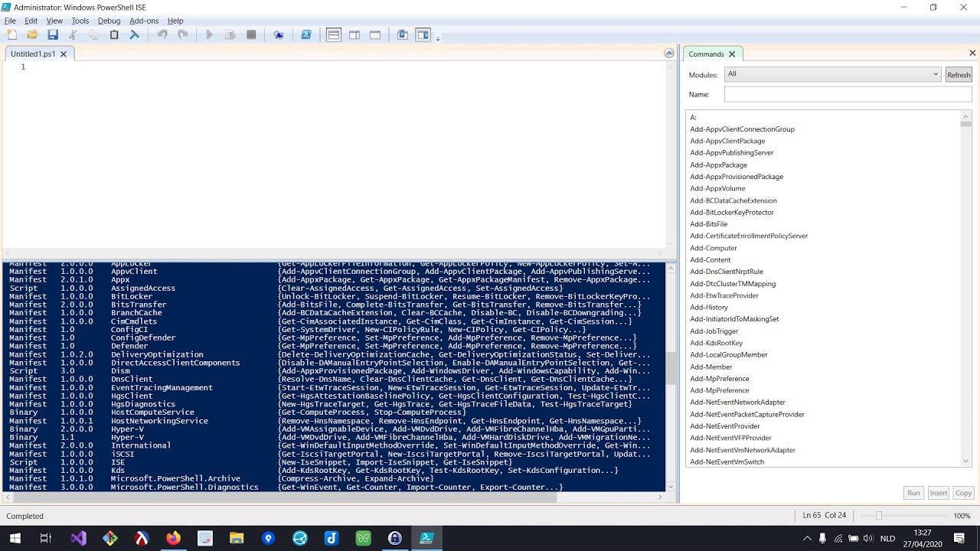Image resolution: width=980 pixels, height=551 pixels.
Task: Click the Stop Operation square icon
Action: (251, 34)
